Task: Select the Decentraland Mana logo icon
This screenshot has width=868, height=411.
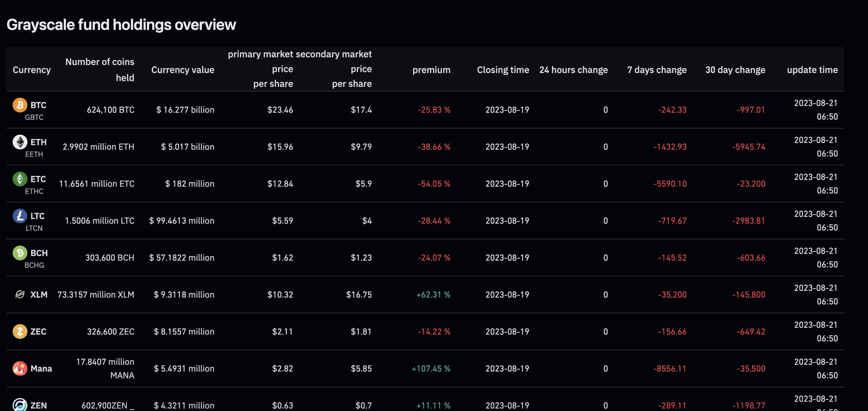Action: pos(19,368)
